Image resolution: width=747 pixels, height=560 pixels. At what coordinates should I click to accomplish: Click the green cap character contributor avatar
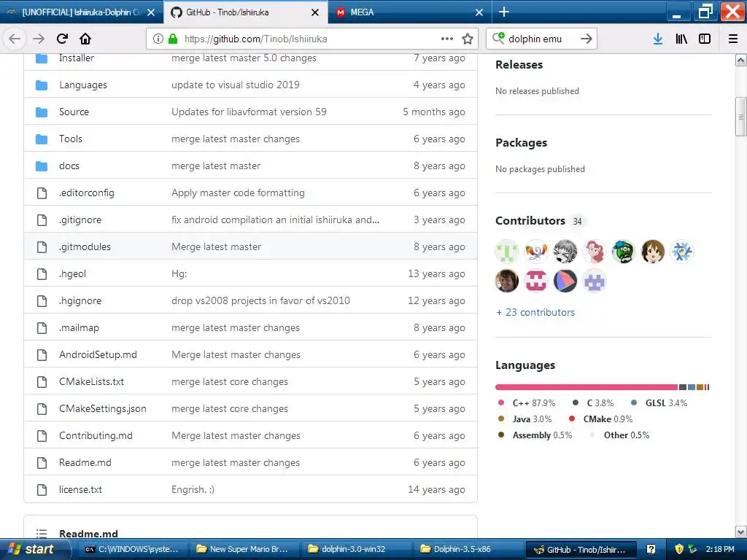click(623, 252)
